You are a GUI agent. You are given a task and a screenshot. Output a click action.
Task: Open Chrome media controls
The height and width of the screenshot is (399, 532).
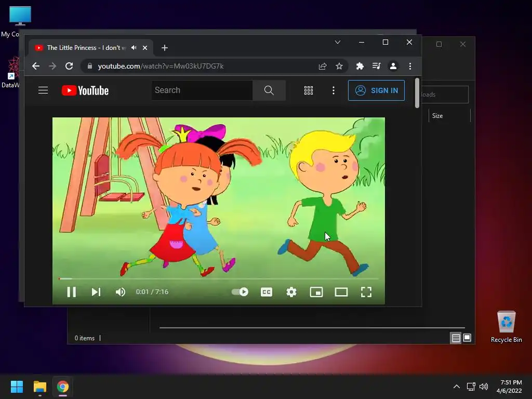point(377,66)
